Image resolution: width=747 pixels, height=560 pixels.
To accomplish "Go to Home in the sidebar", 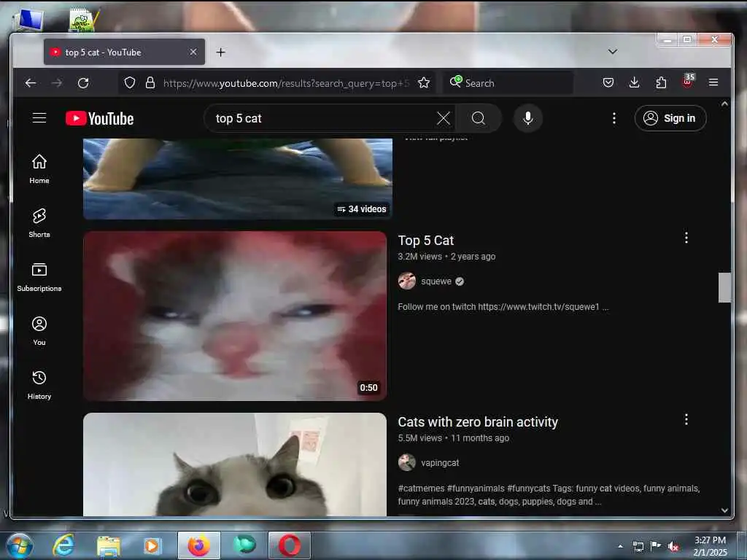I will [39, 169].
